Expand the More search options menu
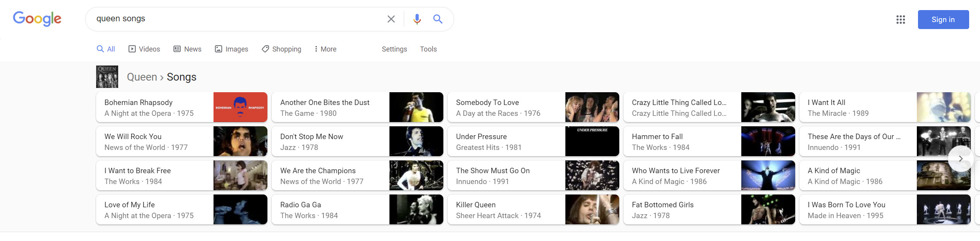 325,49
